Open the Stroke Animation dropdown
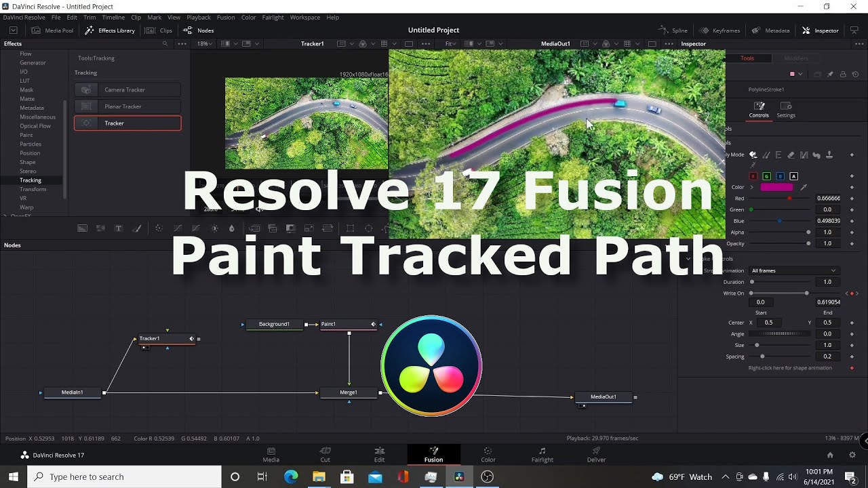This screenshot has width=868, height=488. pos(793,270)
